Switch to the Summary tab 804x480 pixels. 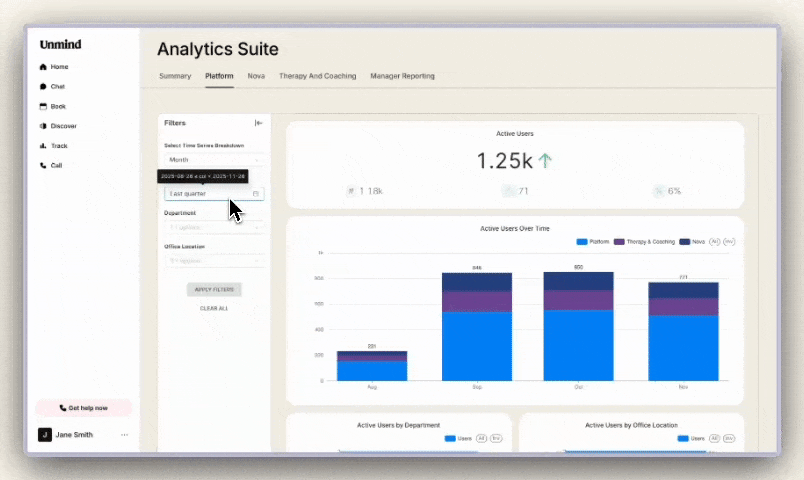175,76
